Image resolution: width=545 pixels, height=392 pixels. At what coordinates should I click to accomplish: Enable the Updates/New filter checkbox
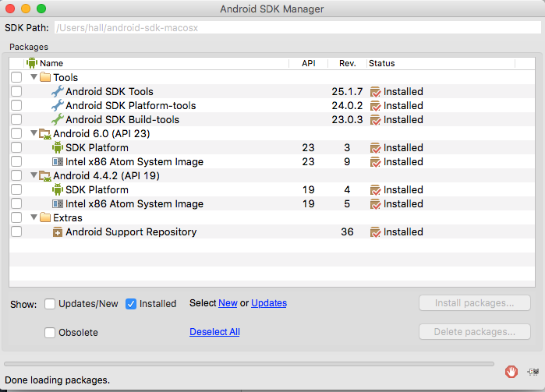pos(50,304)
